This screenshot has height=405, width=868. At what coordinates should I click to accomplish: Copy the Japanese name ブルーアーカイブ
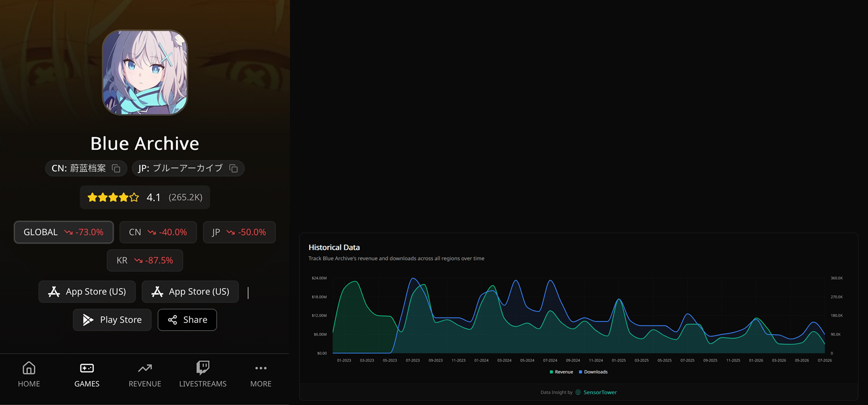click(233, 169)
